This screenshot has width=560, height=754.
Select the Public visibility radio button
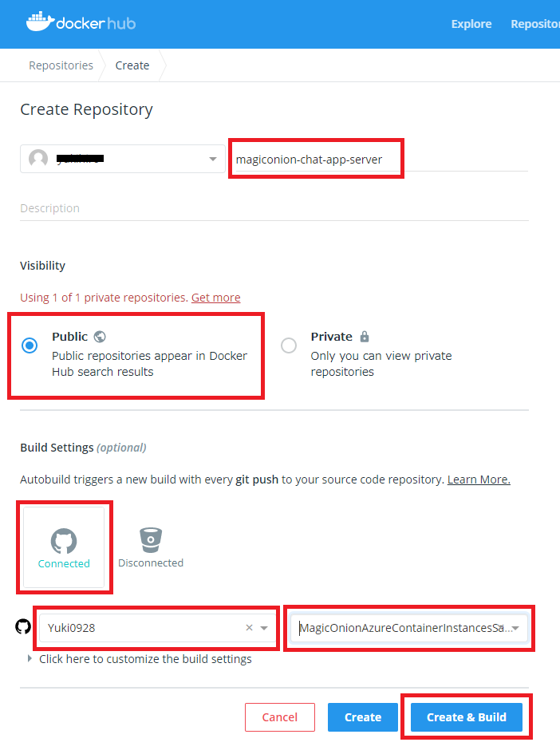point(30,345)
